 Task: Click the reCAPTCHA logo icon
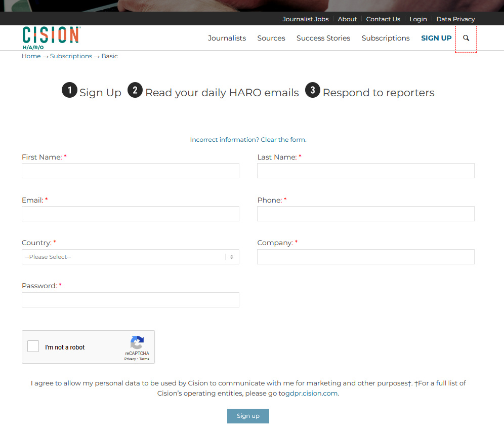[x=137, y=342]
